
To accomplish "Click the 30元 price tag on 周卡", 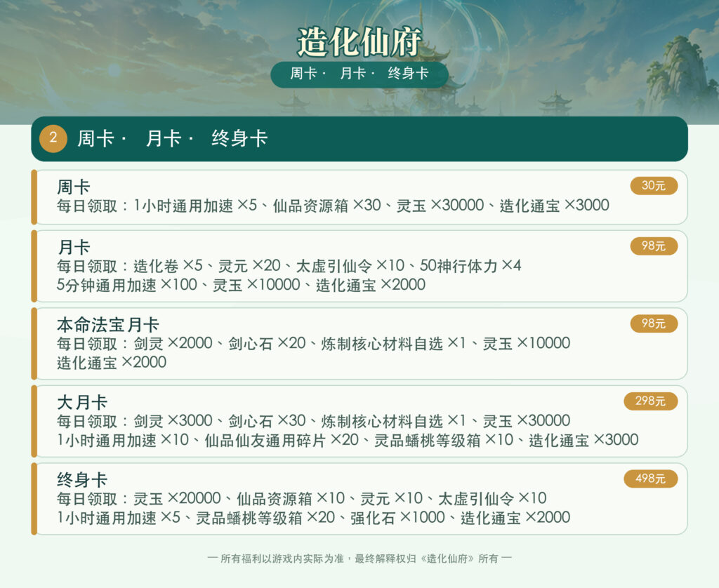I will pos(654,186).
